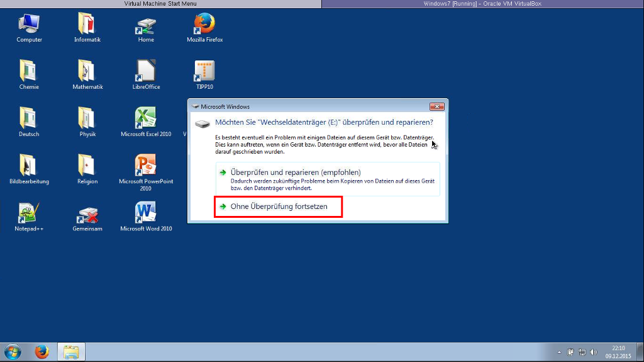Viewport: 644px width, 362px height.
Task: Open Mozilla Firefox desktop shortcut
Action: [204, 26]
